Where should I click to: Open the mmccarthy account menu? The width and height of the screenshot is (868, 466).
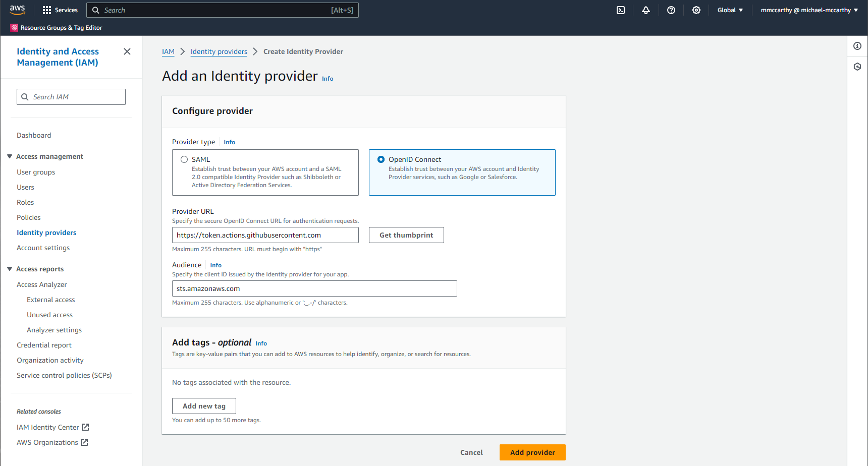click(809, 10)
